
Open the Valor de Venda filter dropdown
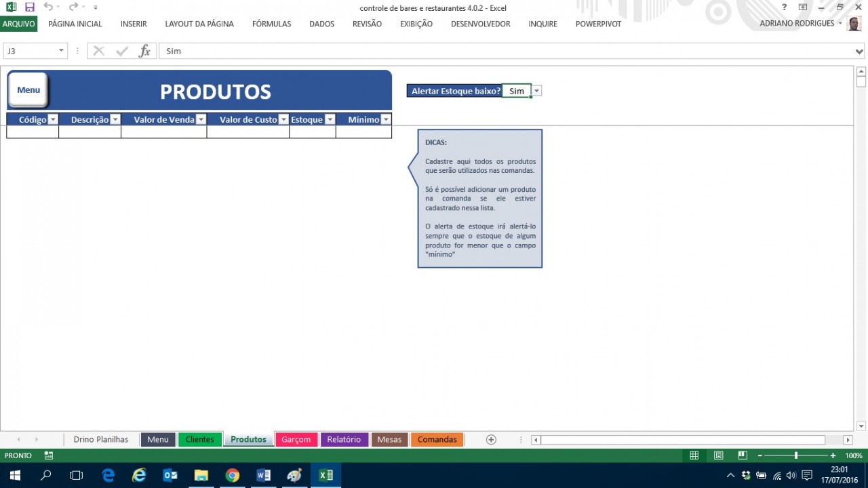tap(201, 119)
